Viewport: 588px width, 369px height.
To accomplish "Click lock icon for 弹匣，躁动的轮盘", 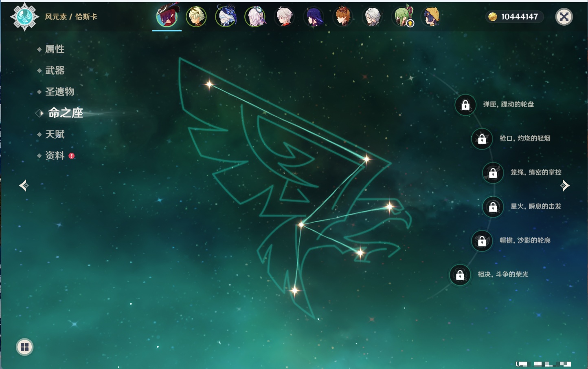I will 465,105.
